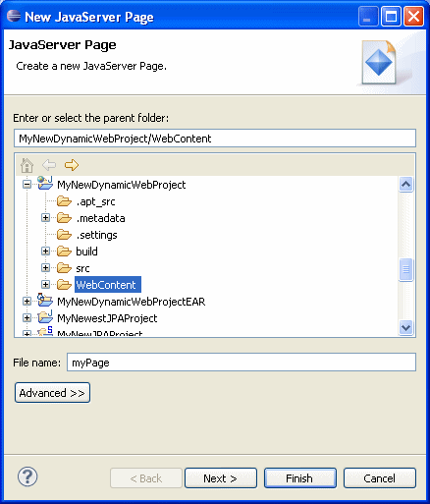This screenshot has width=430, height=504.
Task: Expand the .metadata folder node
Action: (x=45, y=218)
